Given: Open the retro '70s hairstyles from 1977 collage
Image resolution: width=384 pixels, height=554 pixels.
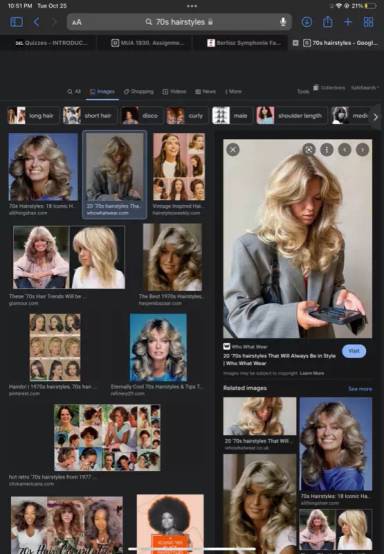Looking at the screenshot, I should [107, 437].
